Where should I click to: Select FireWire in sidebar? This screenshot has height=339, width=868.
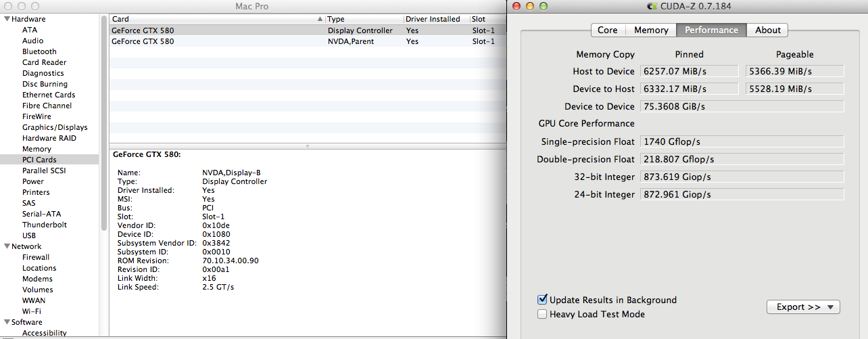[x=37, y=116]
